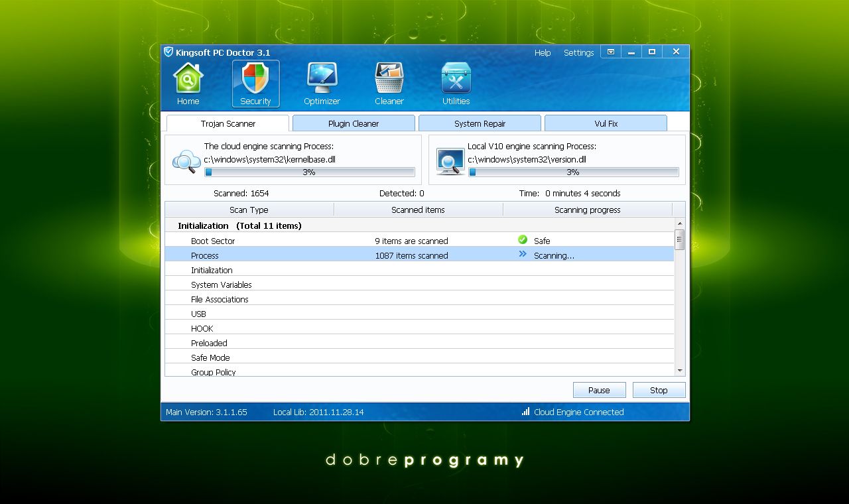Pause the running scan
Viewport: 849px width, 504px height.
599,390
